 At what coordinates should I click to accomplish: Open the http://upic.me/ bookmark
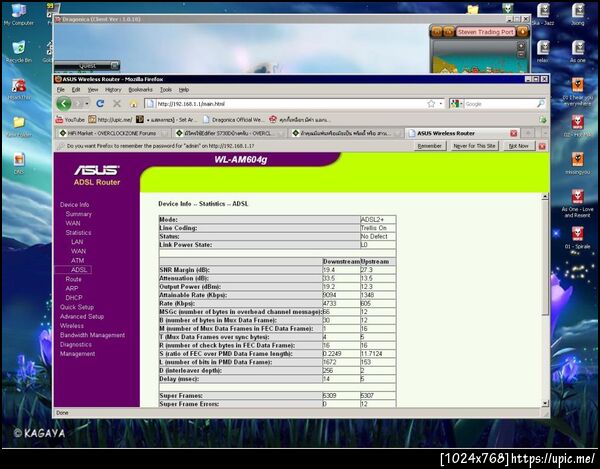pyautogui.click(x=110, y=120)
